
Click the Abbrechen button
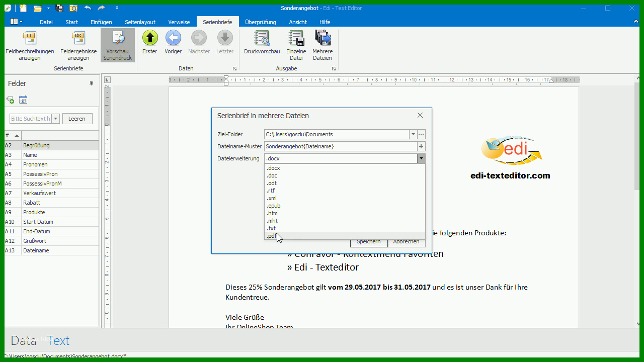[x=407, y=242]
